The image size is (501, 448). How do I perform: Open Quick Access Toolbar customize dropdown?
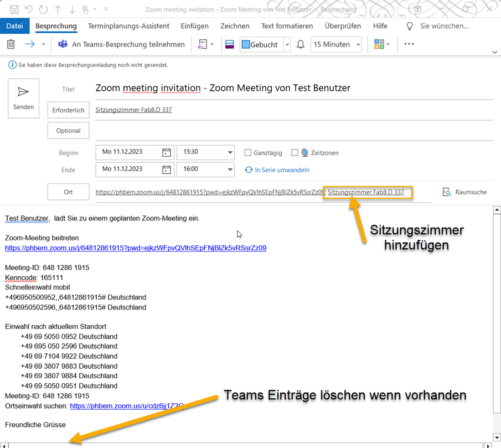click(x=106, y=9)
